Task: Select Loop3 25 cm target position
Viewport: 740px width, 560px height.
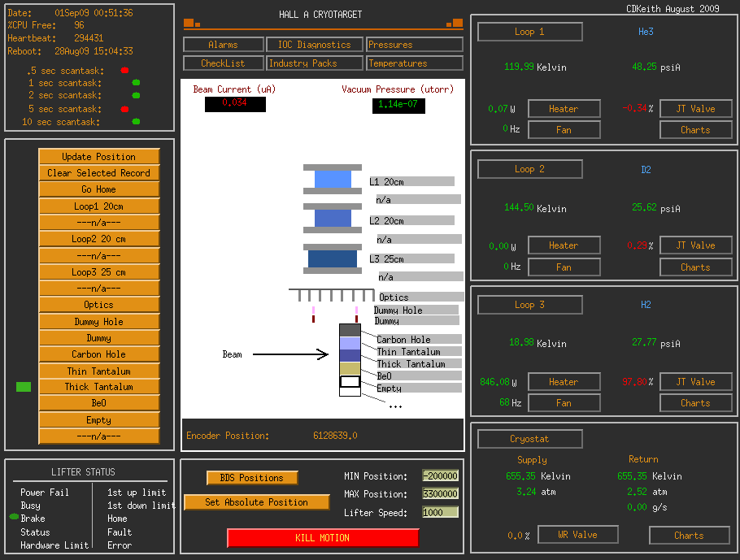Action: (x=99, y=272)
